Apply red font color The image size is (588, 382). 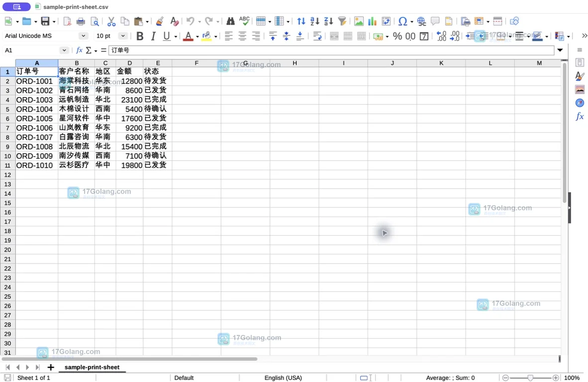click(188, 36)
